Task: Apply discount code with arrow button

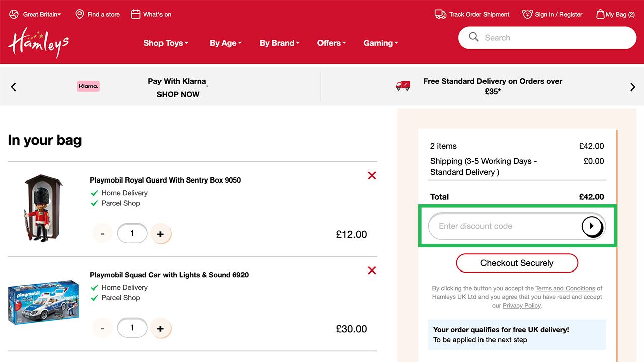Action: coord(592,226)
